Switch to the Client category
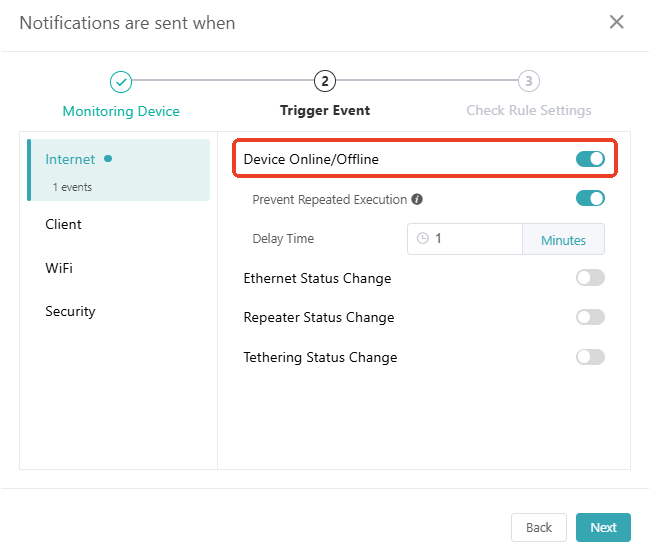 click(63, 224)
